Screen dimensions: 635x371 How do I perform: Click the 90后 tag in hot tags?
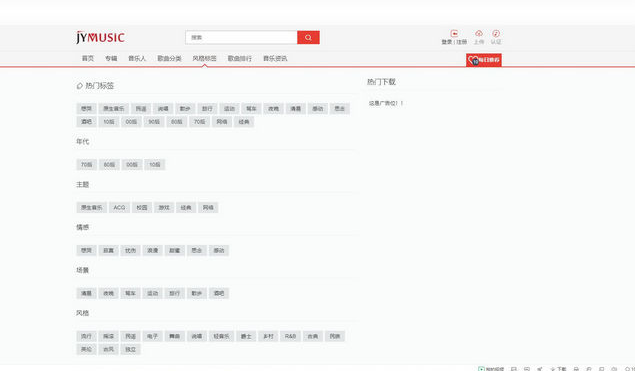(154, 122)
